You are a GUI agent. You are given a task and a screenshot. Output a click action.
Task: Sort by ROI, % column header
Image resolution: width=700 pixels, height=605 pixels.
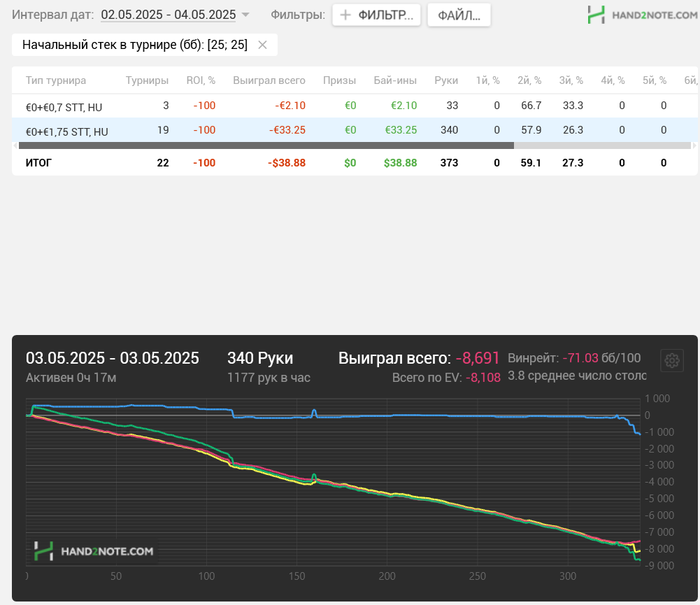[200, 80]
